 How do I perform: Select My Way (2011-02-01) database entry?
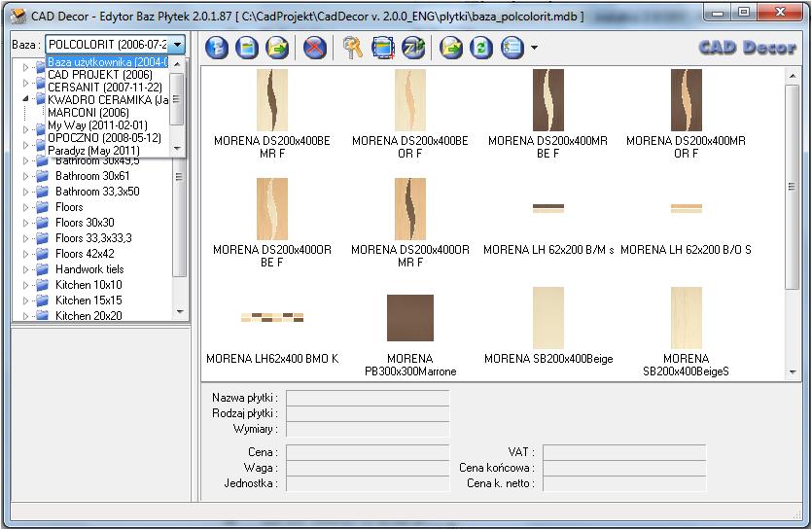click(x=108, y=124)
